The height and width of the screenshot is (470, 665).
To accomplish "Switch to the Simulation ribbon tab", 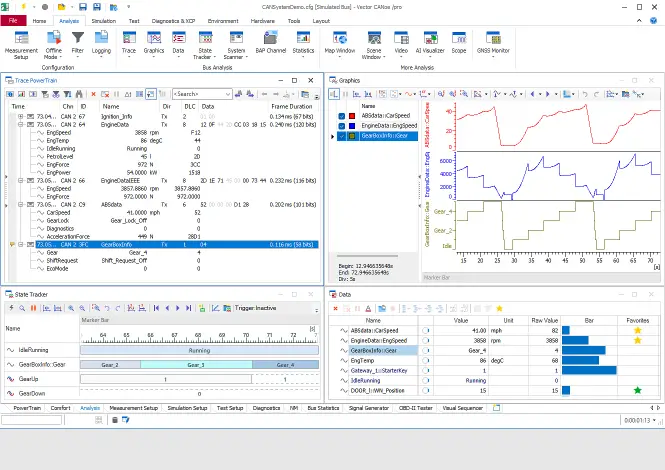I will pyautogui.click(x=104, y=21).
